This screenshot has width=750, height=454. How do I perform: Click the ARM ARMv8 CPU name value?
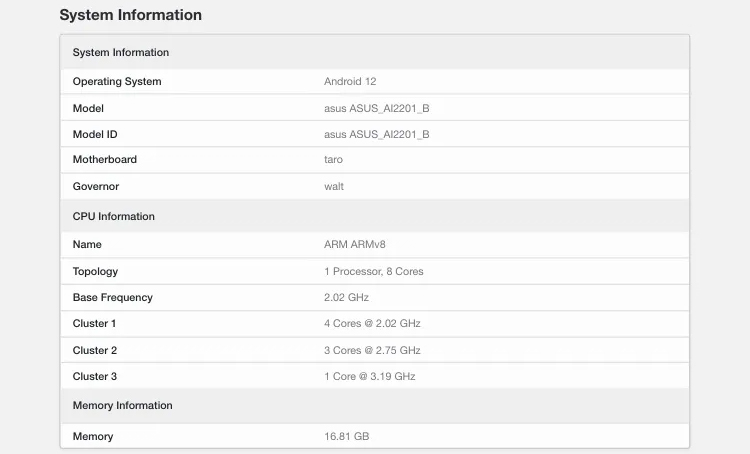pos(353,244)
